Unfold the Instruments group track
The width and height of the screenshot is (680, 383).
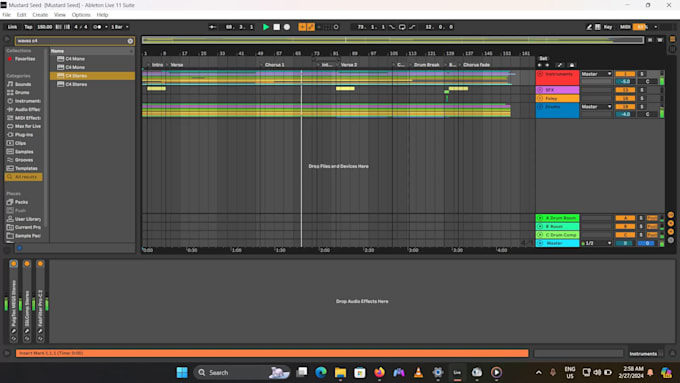540,74
